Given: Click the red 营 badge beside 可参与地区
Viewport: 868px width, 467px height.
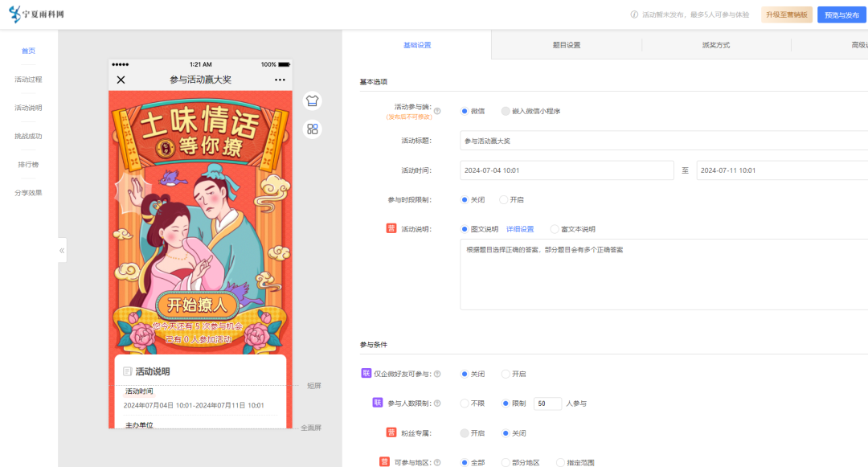Looking at the screenshot, I should (385, 462).
